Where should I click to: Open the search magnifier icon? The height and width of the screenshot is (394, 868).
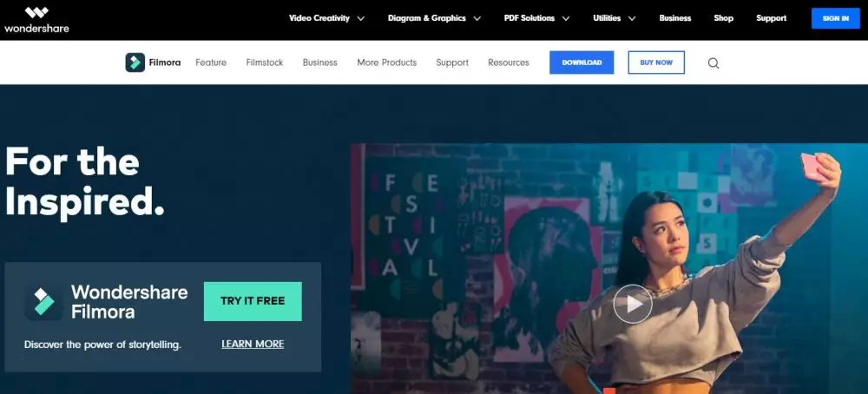[713, 63]
